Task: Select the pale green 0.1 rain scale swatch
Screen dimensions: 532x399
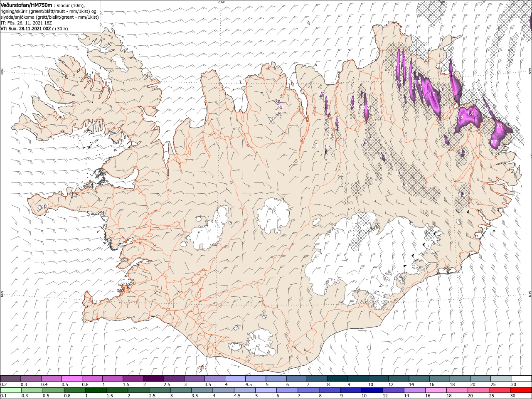Action: 11,390
